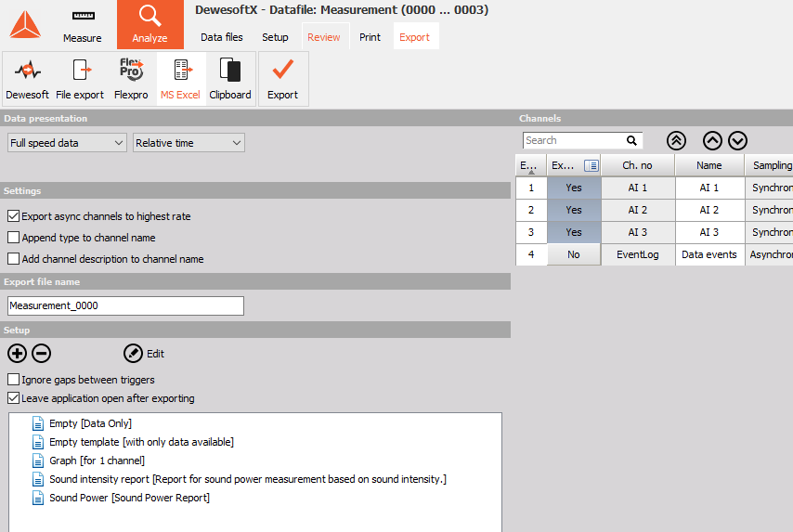
Task: Select File export option
Action: tap(80, 80)
